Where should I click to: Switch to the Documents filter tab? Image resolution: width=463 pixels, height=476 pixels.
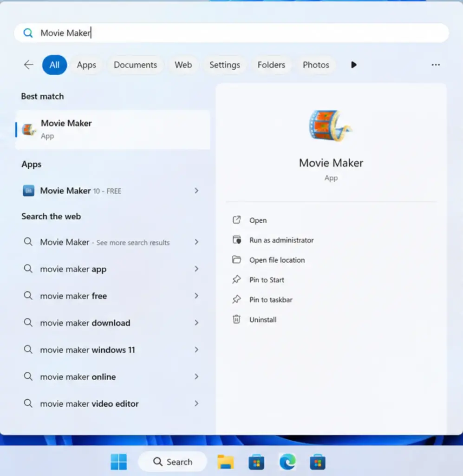135,65
